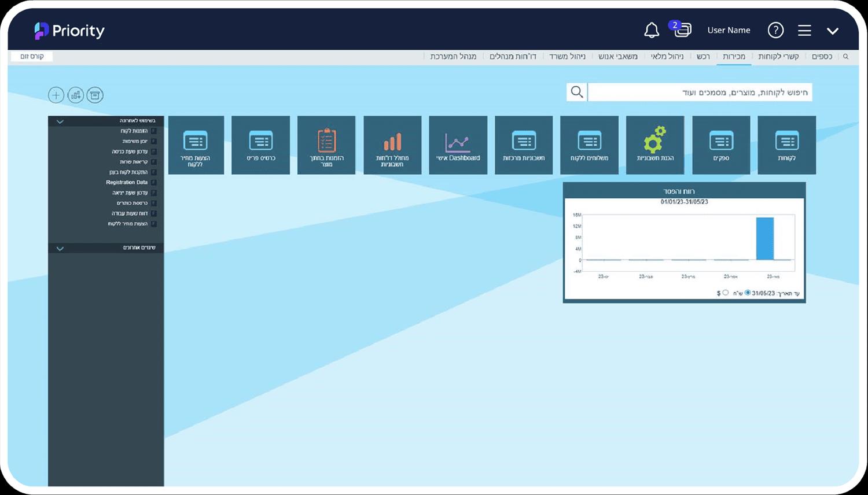The image size is (868, 495).
Task: Click the small search icon in menu bar
Action: pyautogui.click(x=845, y=57)
